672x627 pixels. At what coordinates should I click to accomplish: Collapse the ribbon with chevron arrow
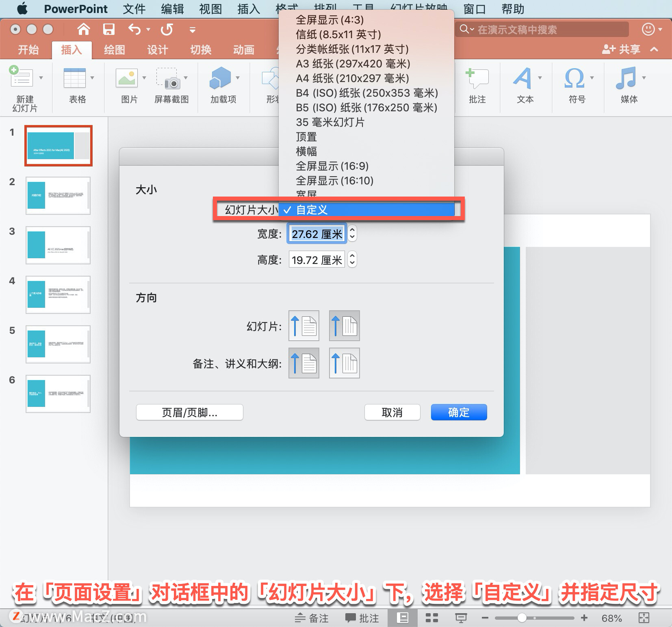pos(654,50)
